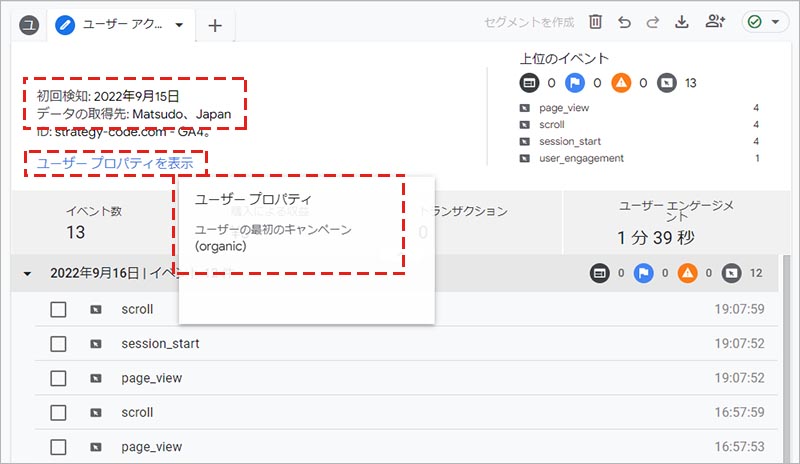Click the ユーザー プロパティを表示 link
Screen dimensions: 800x464
point(114,163)
